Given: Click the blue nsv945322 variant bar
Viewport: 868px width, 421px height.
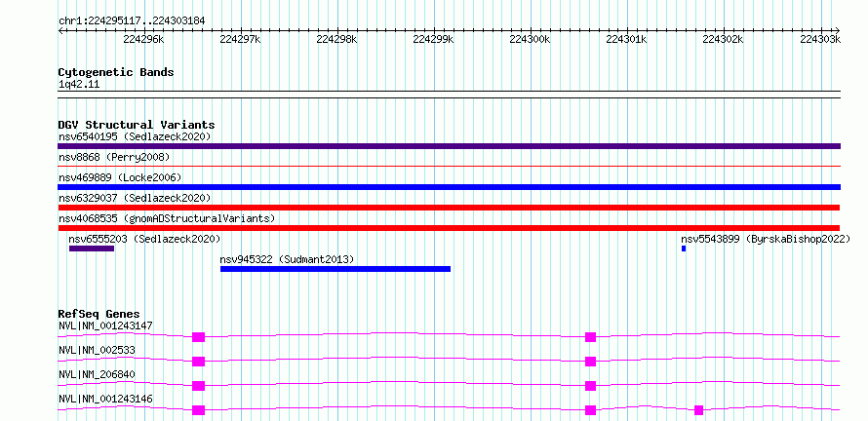Looking at the screenshot, I should 335,269.
